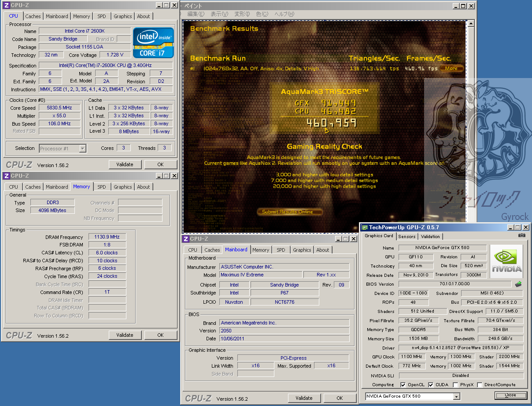
Task: Click the GPU Name field GeForce GTX 580
Action: [443, 248]
